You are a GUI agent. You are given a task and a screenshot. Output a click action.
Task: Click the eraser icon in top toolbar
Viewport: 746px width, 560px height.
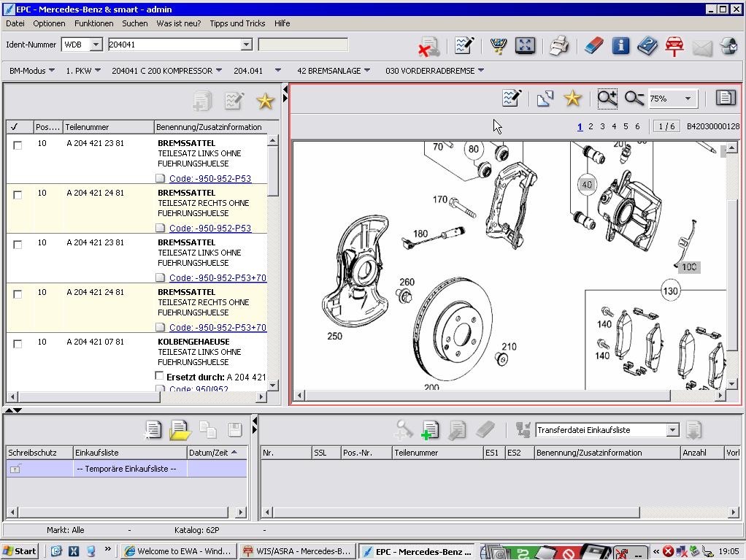tap(593, 46)
